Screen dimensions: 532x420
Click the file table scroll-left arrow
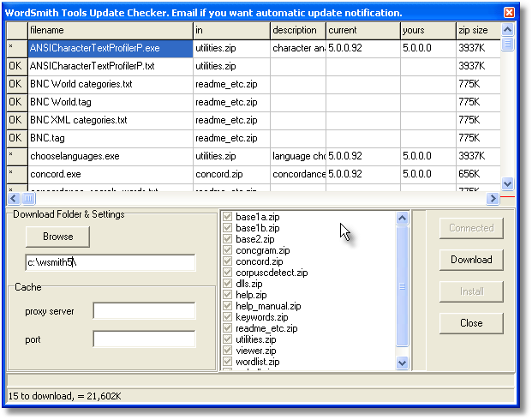14,198
